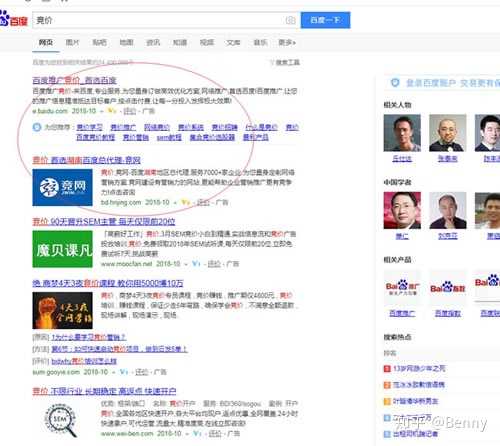Open bald man in bow tie photo
Screen dimensions: 500x446
pyautogui.click(x=448, y=133)
